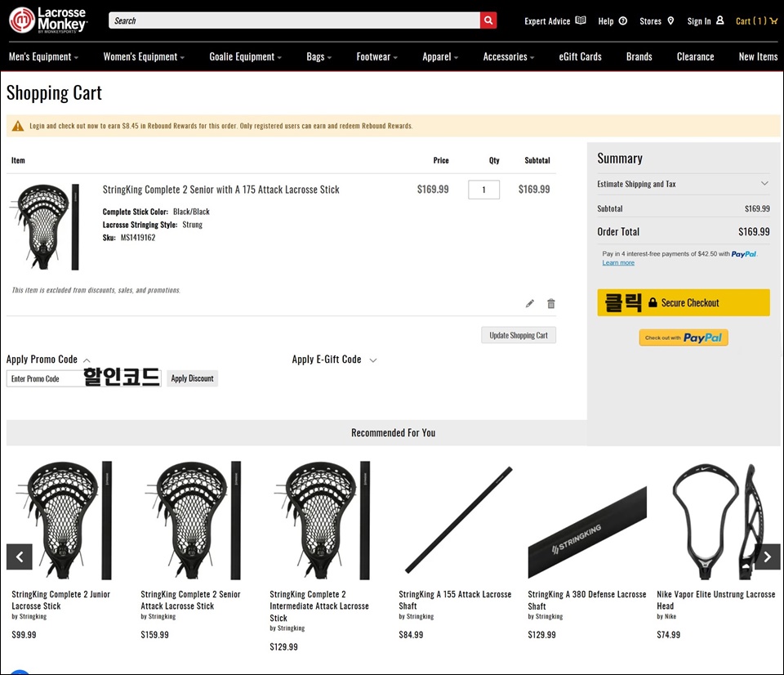The height and width of the screenshot is (675, 784).
Task: Open StringKing Complete 2 Senior A 175 product link
Action: coord(221,190)
